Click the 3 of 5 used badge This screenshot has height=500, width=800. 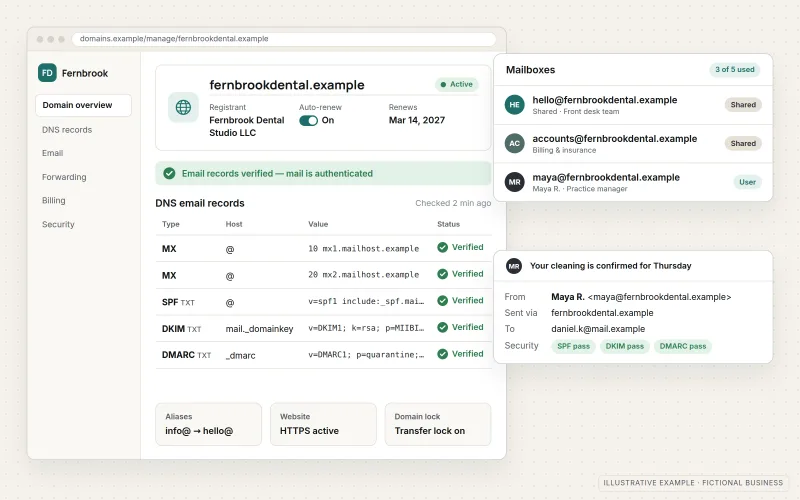click(734, 69)
